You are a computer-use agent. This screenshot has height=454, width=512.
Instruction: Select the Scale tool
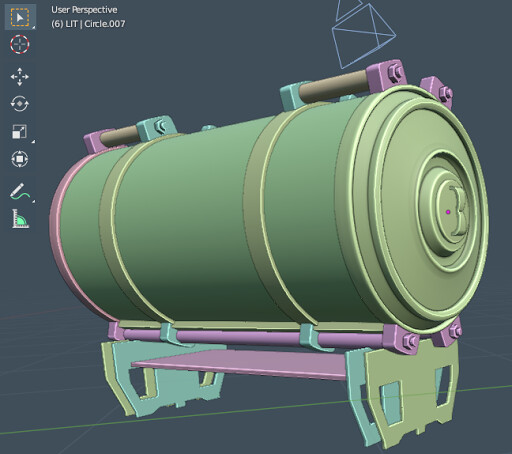20,131
